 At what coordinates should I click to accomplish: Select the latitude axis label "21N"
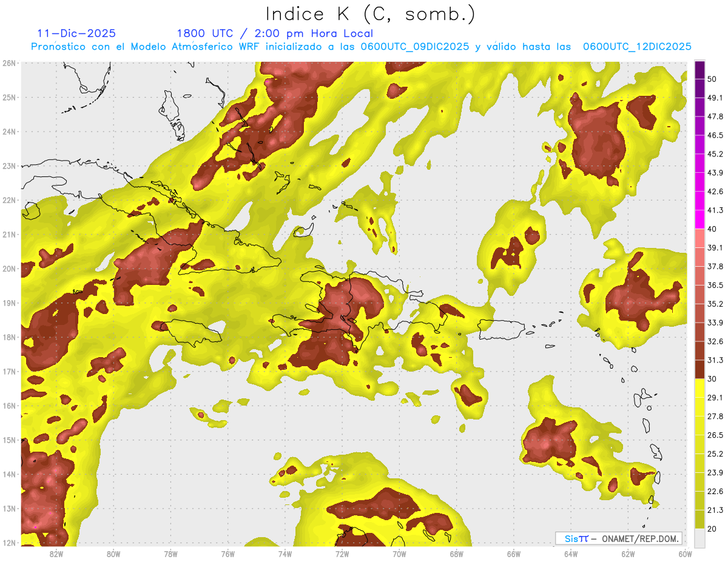[x=9, y=235]
